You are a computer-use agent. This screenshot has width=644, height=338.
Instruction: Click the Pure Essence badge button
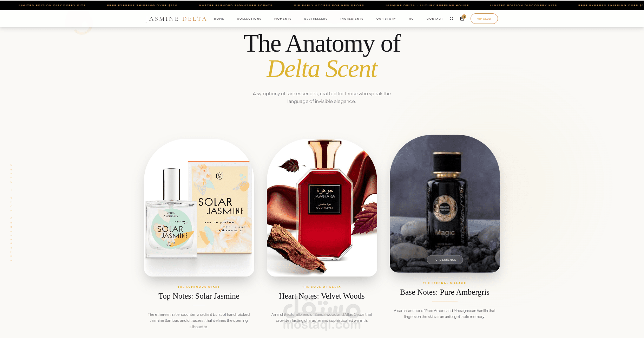(x=445, y=260)
